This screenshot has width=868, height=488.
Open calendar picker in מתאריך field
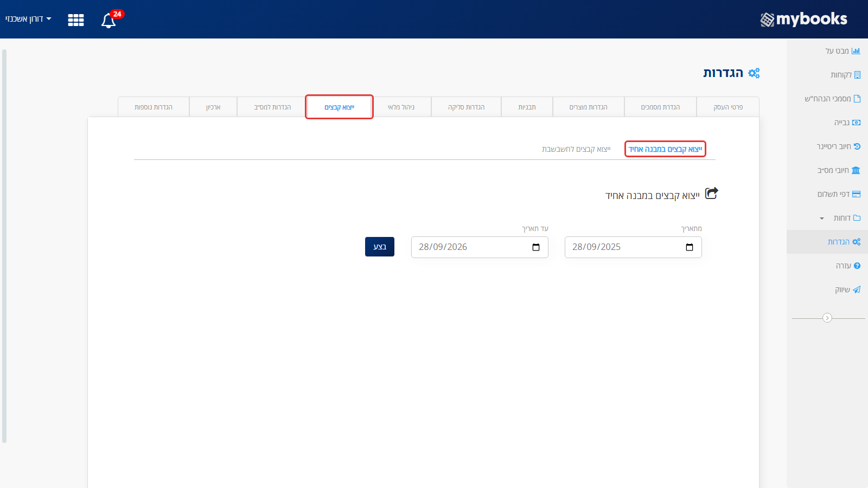(690, 247)
